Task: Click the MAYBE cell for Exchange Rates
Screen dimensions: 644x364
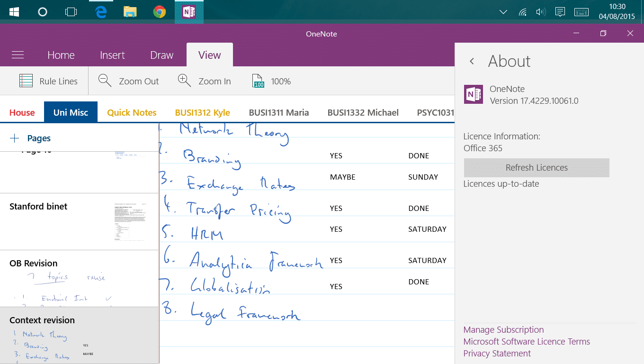Action: click(343, 177)
